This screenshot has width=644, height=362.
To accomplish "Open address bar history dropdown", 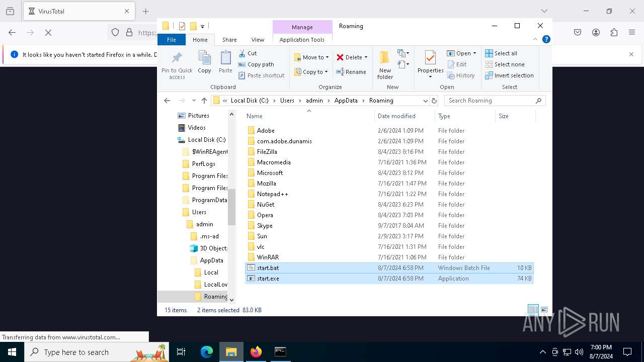I will point(425,101).
